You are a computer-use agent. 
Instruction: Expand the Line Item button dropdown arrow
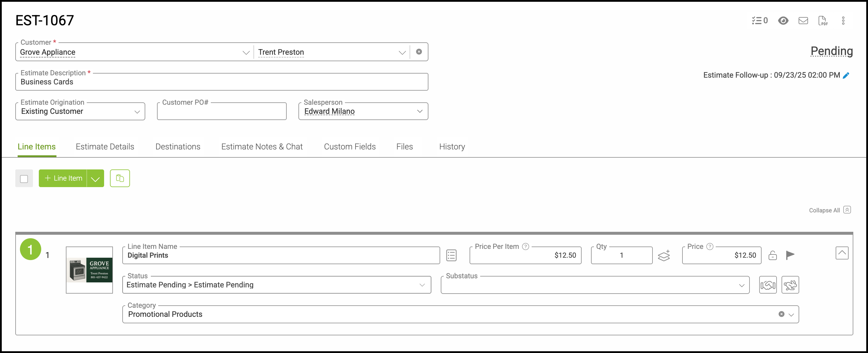95,179
